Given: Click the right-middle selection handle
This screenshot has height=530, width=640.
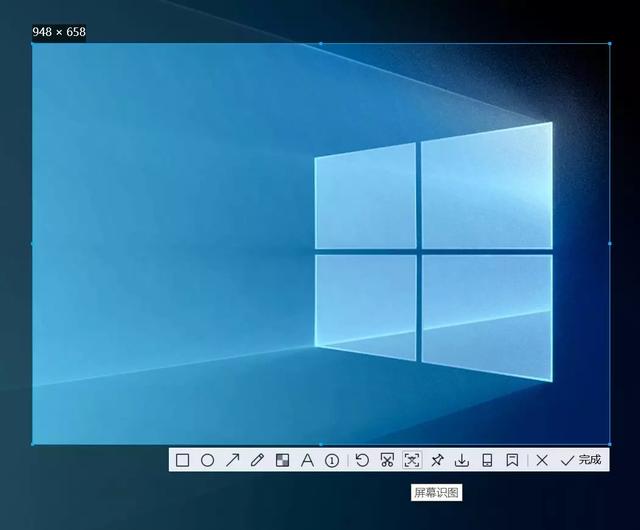Looking at the screenshot, I should click(x=609, y=242).
